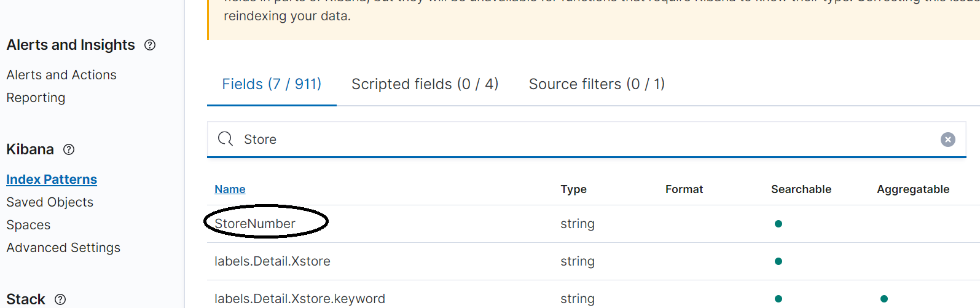Open Index Patterns in sidebar
Screen dimensions: 980x308
[52, 180]
